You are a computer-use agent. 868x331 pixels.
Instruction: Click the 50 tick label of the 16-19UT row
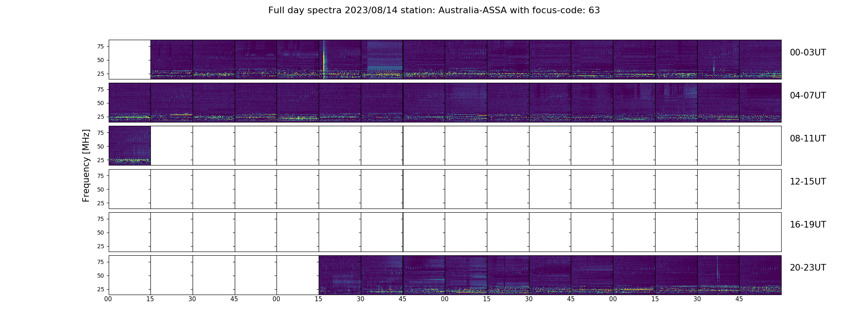click(100, 233)
